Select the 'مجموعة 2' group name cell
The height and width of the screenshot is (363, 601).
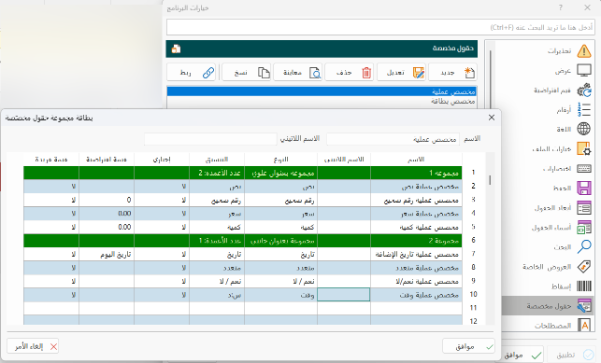[x=416, y=241]
